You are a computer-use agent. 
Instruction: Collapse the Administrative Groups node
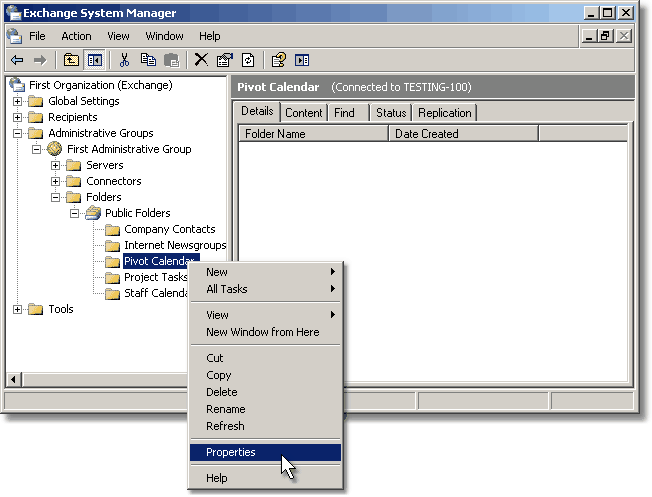[17, 133]
